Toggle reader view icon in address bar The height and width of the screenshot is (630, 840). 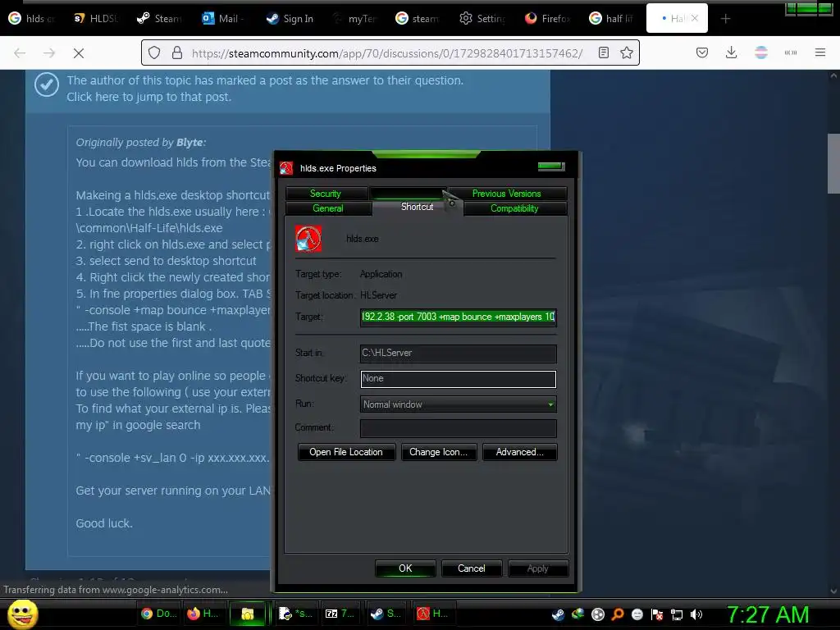click(604, 52)
